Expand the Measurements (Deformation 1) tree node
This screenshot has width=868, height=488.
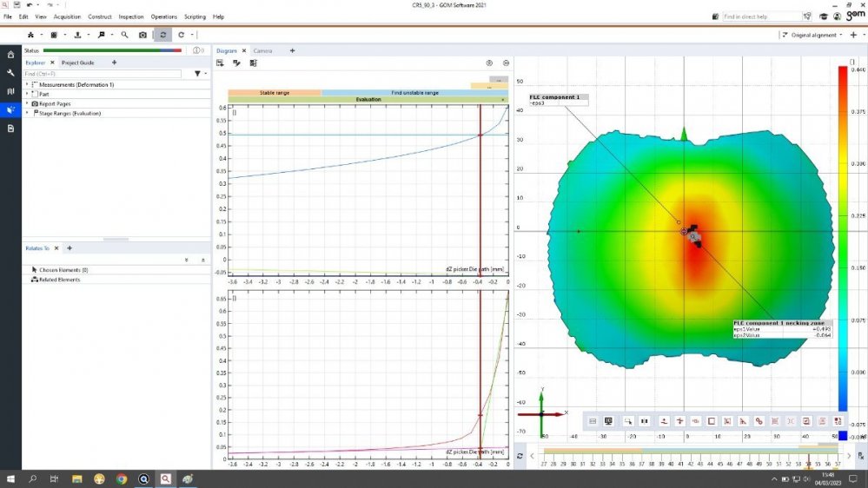coord(27,84)
